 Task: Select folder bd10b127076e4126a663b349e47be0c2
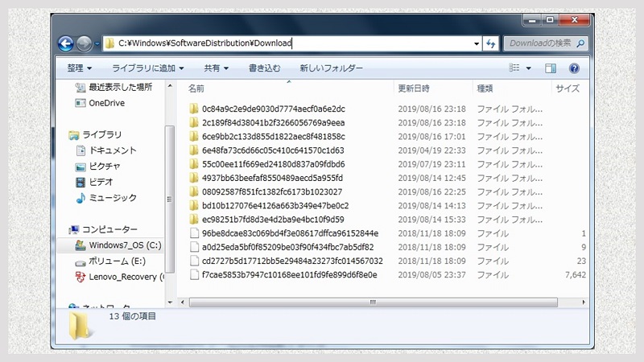tap(275, 206)
